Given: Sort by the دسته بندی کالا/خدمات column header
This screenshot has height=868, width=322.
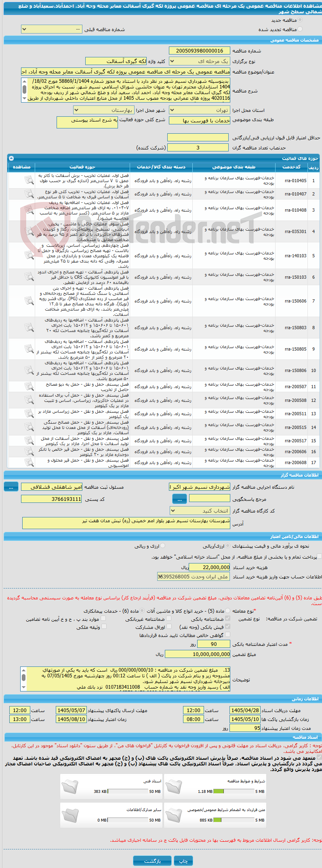Looking at the screenshot, I should click(161, 167).
